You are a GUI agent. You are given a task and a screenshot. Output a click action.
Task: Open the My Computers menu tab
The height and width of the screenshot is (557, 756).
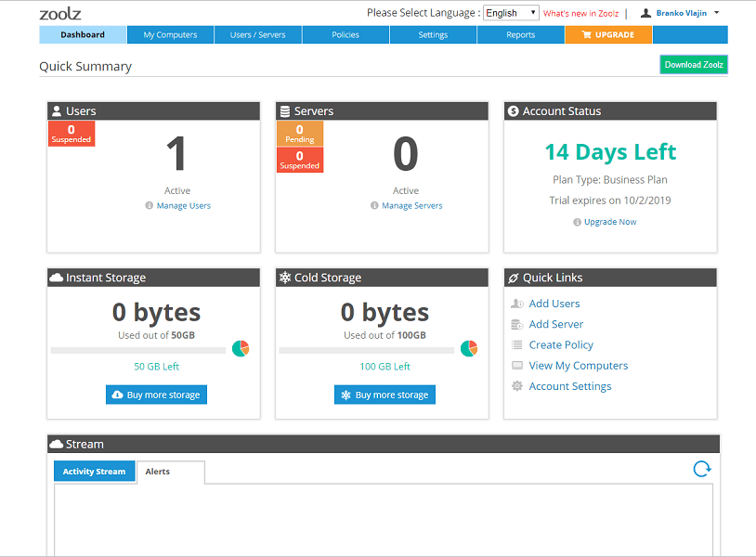coord(170,34)
